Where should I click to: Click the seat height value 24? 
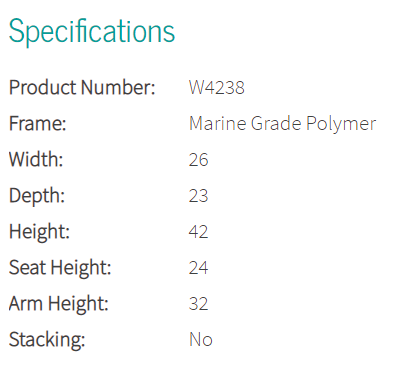199,268
